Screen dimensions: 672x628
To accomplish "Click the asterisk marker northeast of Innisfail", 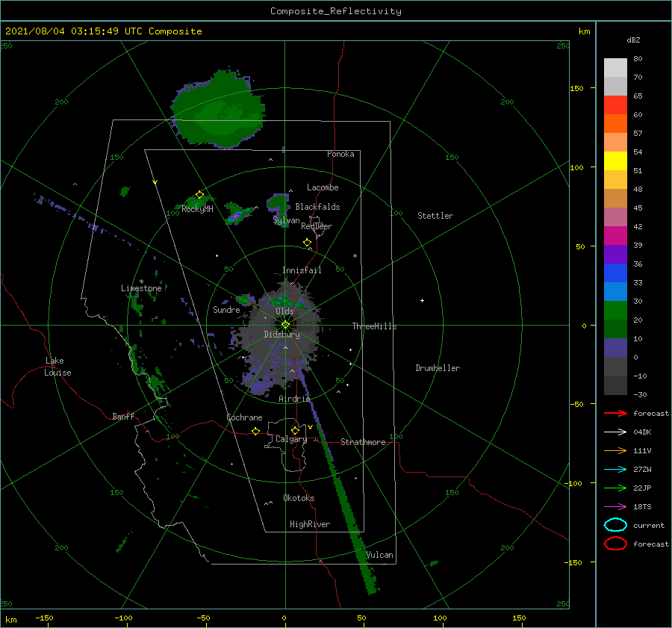I will click(355, 256).
